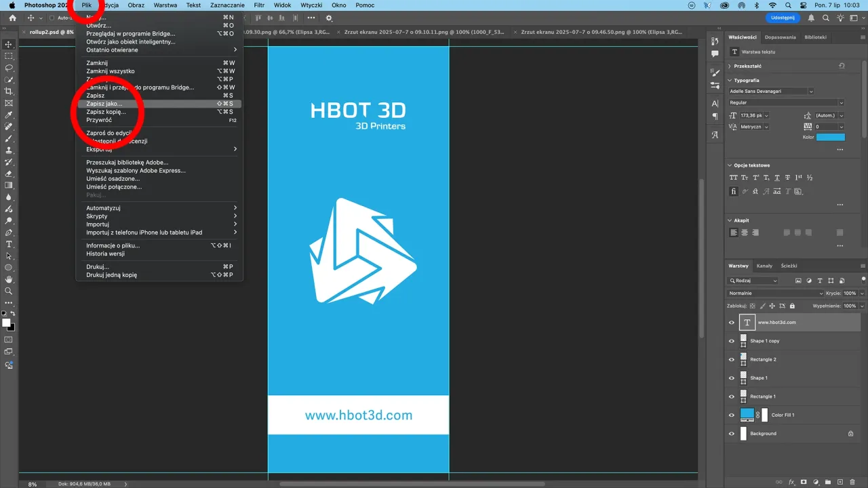The width and height of the screenshot is (868, 488).
Task: Open the Filtr menu in menu bar
Action: tap(259, 5)
